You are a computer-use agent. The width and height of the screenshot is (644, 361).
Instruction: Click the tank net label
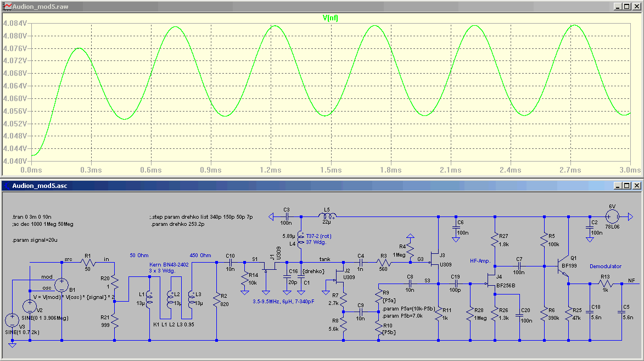pos(325,259)
